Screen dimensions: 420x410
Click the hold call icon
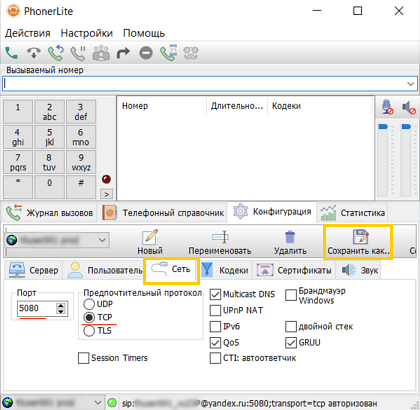click(x=78, y=53)
